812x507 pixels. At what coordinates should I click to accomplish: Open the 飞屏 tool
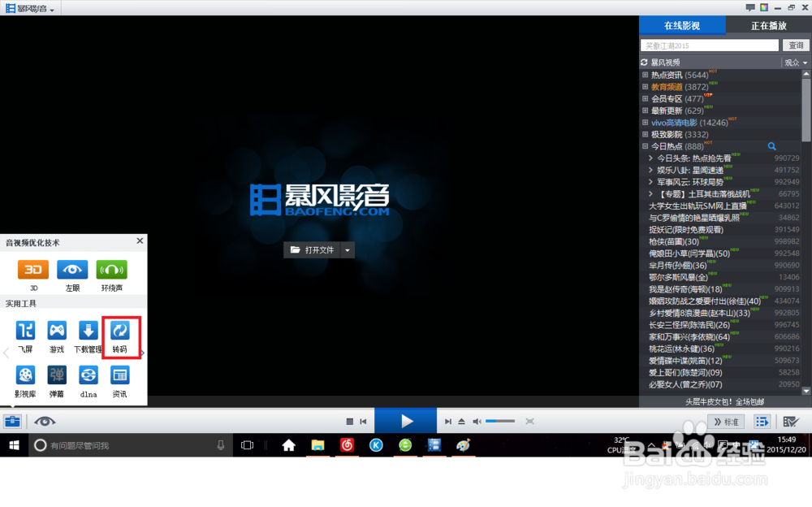(x=25, y=330)
